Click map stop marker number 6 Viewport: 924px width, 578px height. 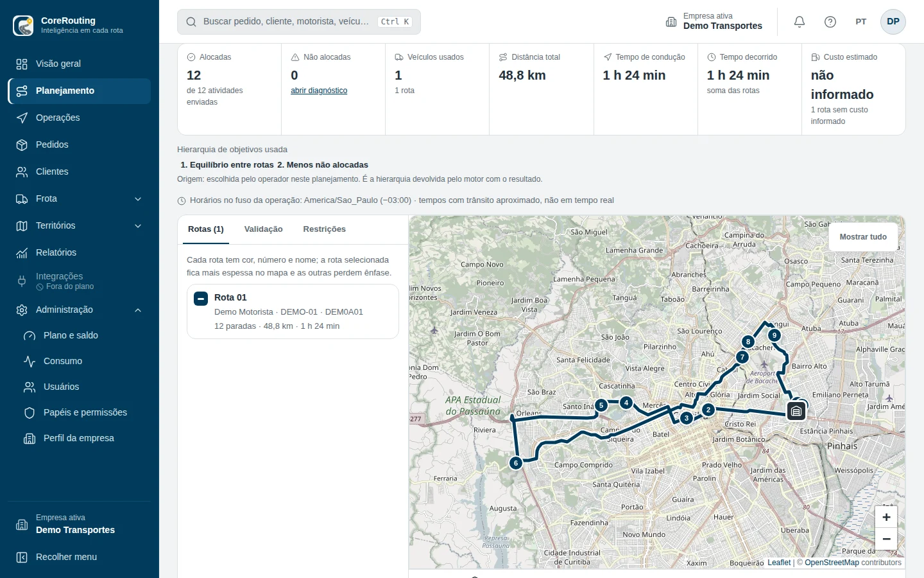[516, 462]
